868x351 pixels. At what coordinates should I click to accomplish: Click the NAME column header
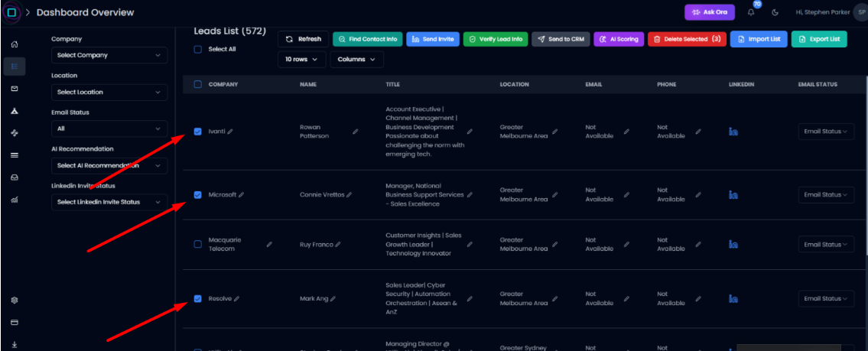[x=307, y=84]
